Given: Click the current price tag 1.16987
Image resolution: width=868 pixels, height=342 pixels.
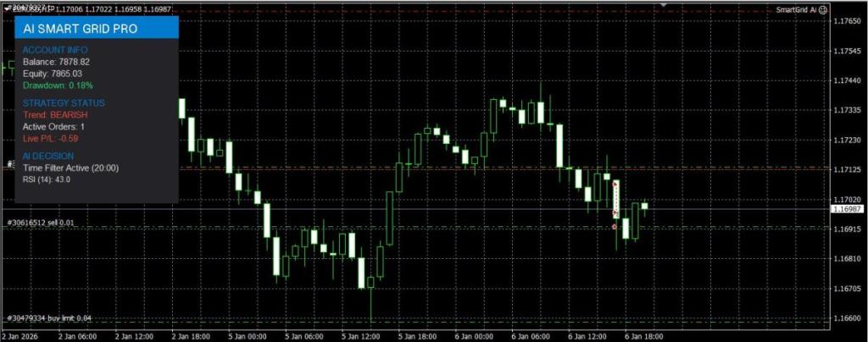Looking at the screenshot, I should (848, 209).
